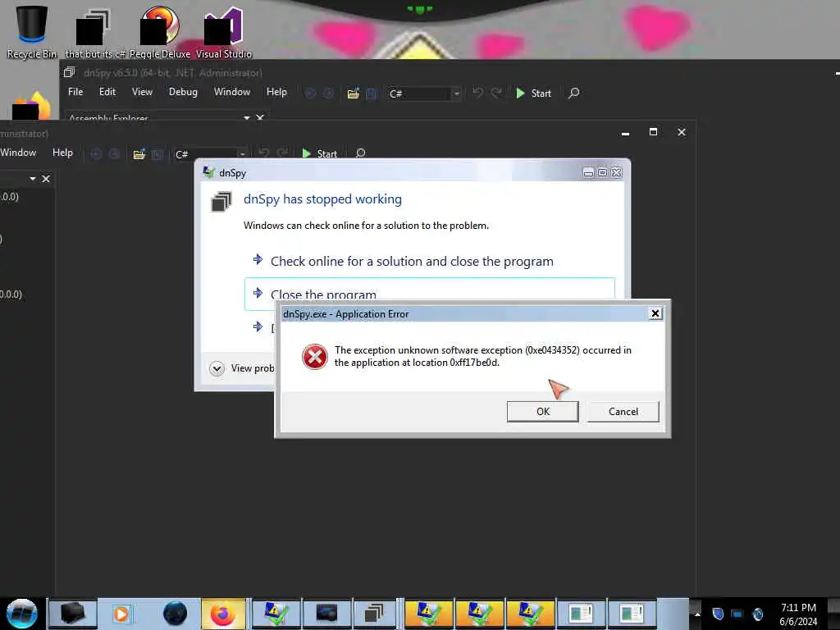Open Edit menu in the back dnSpy window
Image resolution: width=840 pixels, height=630 pixels.
point(107,92)
